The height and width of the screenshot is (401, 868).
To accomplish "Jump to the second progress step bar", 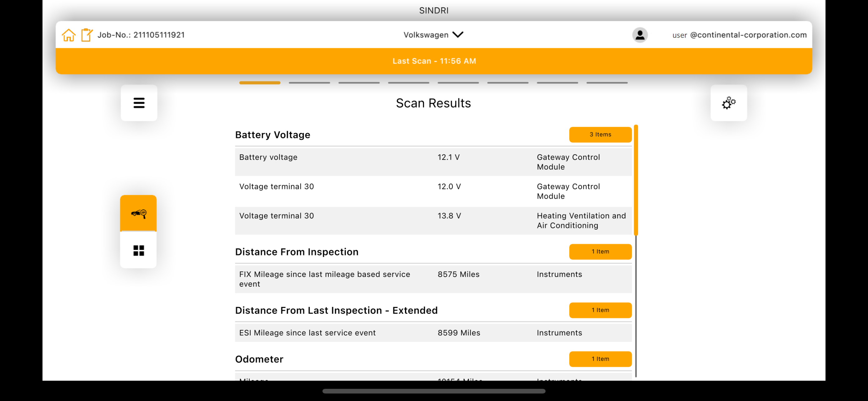I will [309, 82].
